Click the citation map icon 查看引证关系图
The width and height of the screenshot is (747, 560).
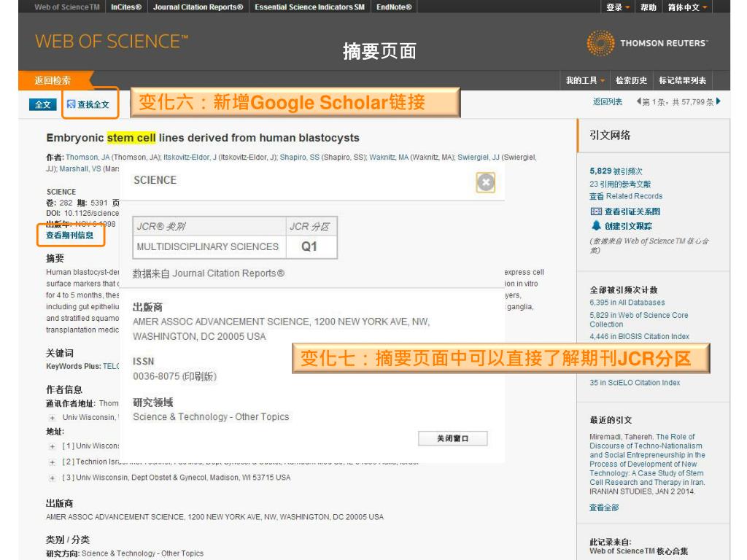click(596, 211)
